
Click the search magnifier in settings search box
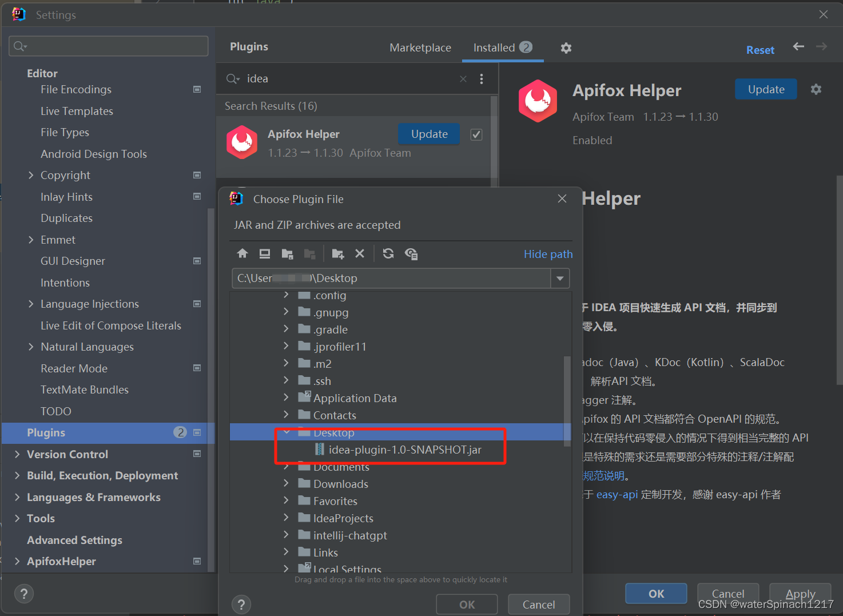pos(20,46)
